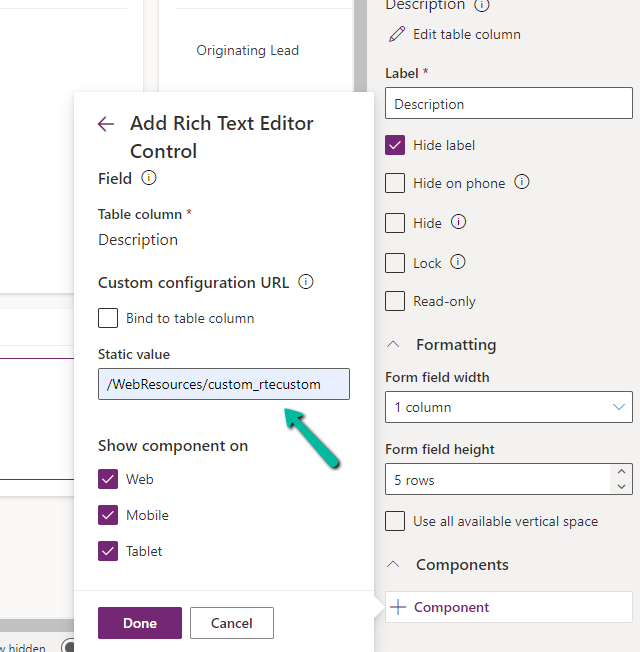
Task: Collapse the Components section
Action: (x=395, y=565)
